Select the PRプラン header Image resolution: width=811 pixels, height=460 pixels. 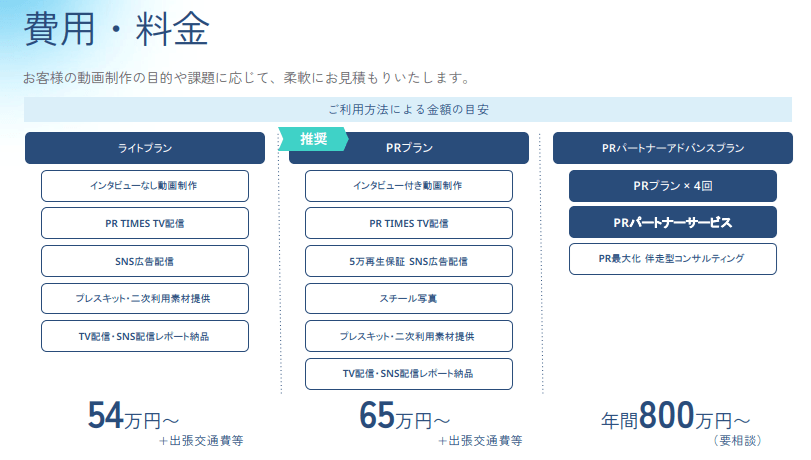(x=409, y=148)
